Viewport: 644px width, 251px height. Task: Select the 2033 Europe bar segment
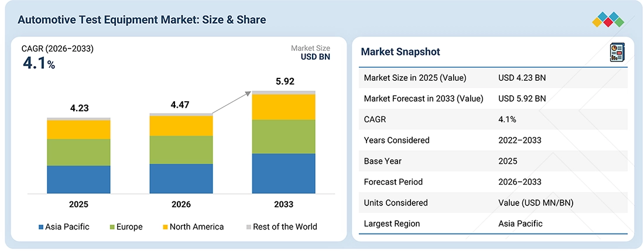[x=284, y=136]
